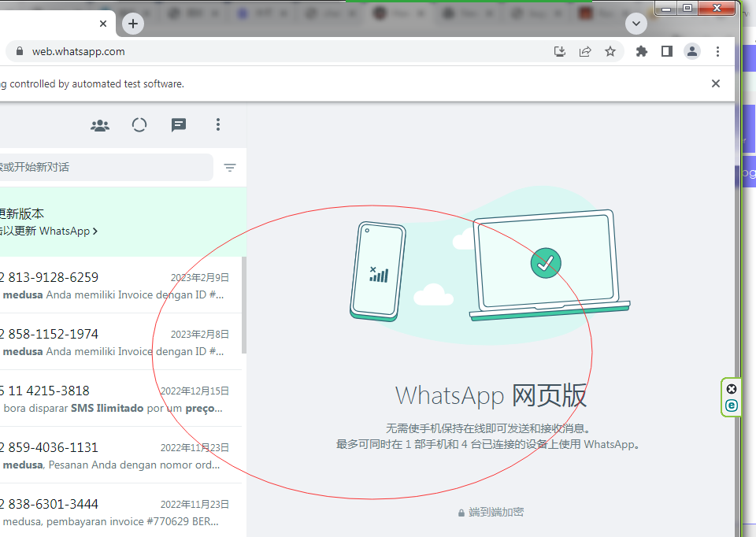
Task: Open WhatsApp three-dot menu
Action: point(218,125)
